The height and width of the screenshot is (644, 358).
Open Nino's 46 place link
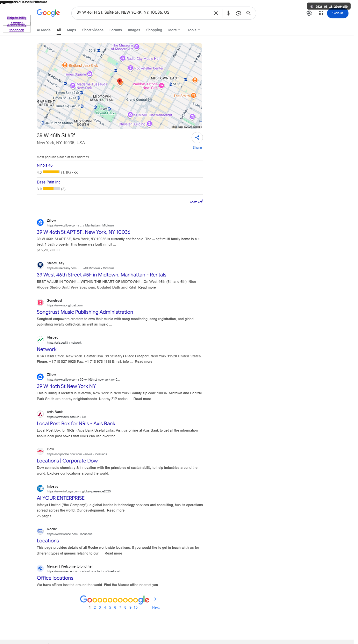[45, 165]
